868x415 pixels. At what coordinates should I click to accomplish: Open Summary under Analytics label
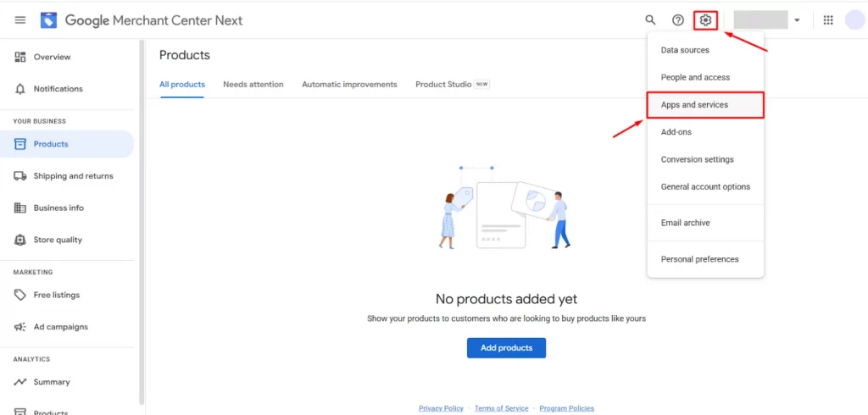52,382
